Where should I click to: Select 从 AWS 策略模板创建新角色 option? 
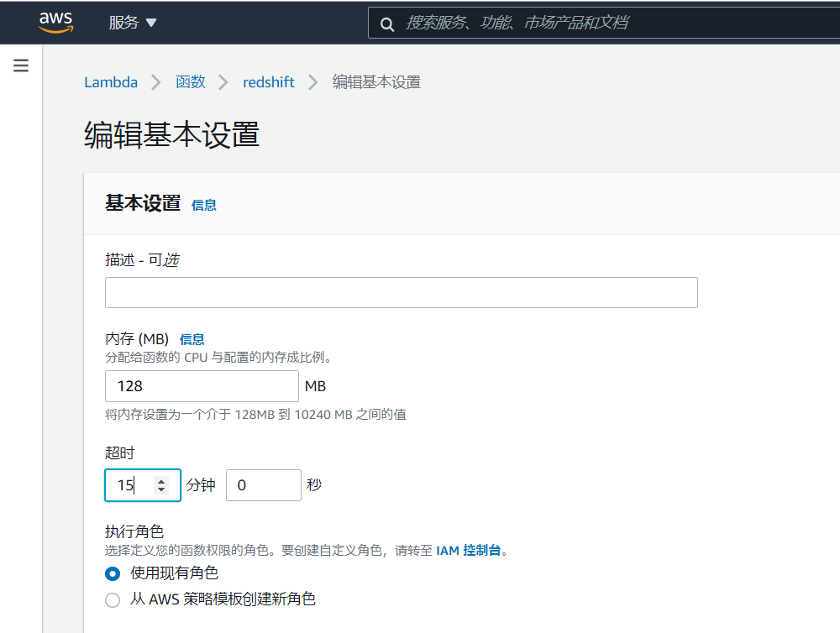113,599
